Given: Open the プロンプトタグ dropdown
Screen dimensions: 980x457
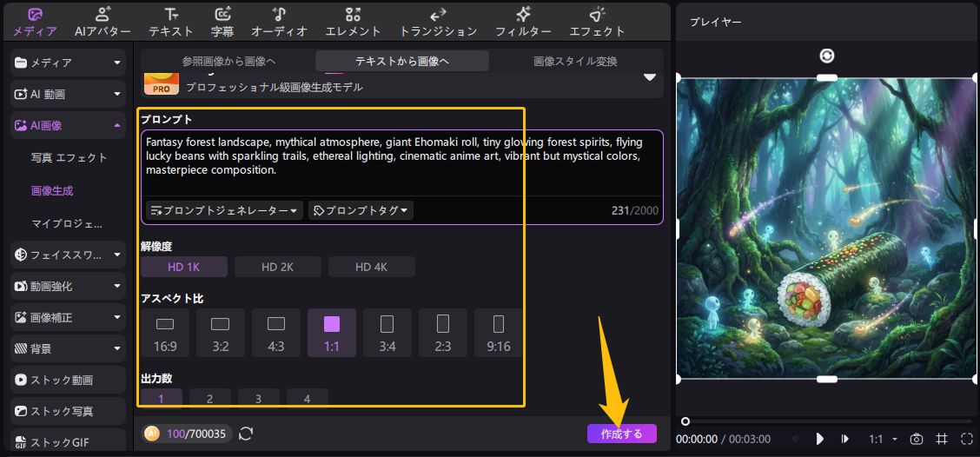Looking at the screenshot, I should point(361,210).
